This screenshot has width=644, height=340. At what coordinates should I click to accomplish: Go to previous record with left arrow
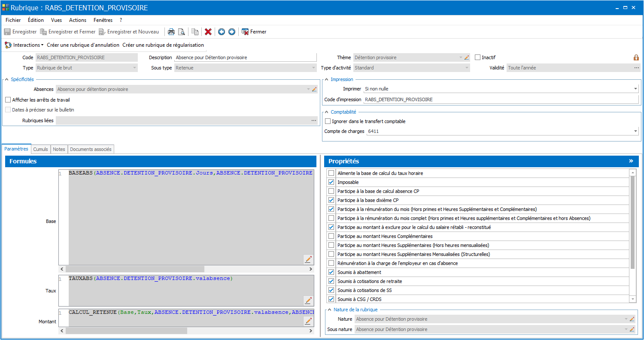pyautogui.click(x=222, y=32)
